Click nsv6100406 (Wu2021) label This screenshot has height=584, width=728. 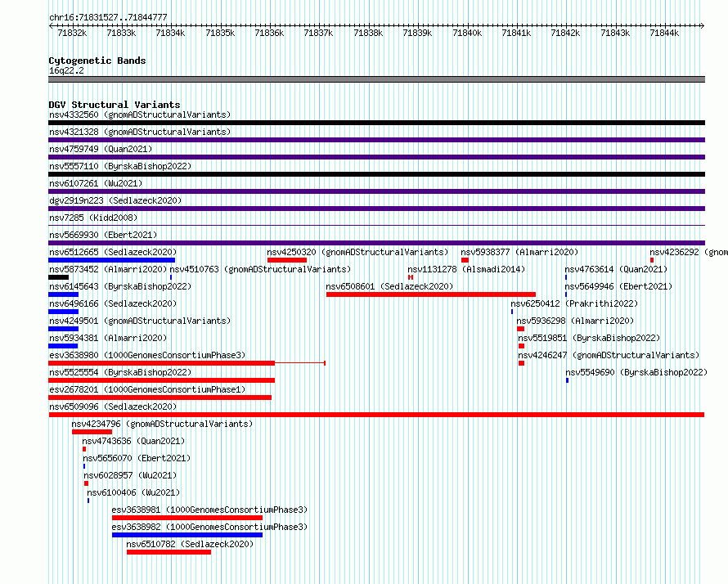tap(133, 492)
